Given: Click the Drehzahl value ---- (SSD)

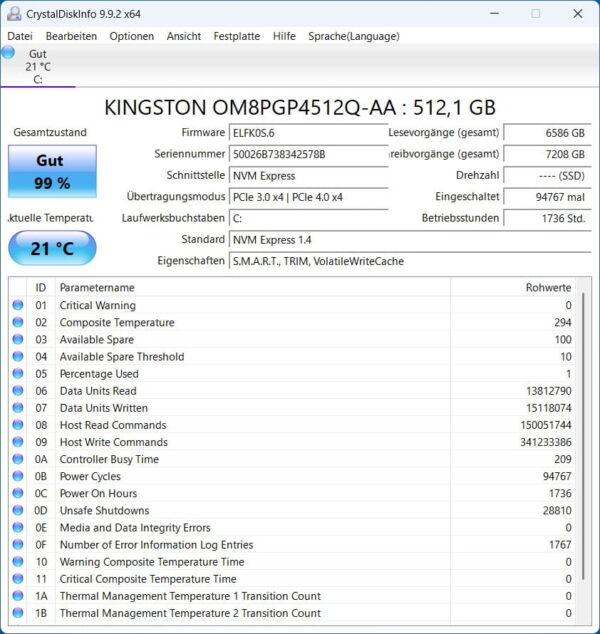Looking at the screenshot, I should [547, 176].
